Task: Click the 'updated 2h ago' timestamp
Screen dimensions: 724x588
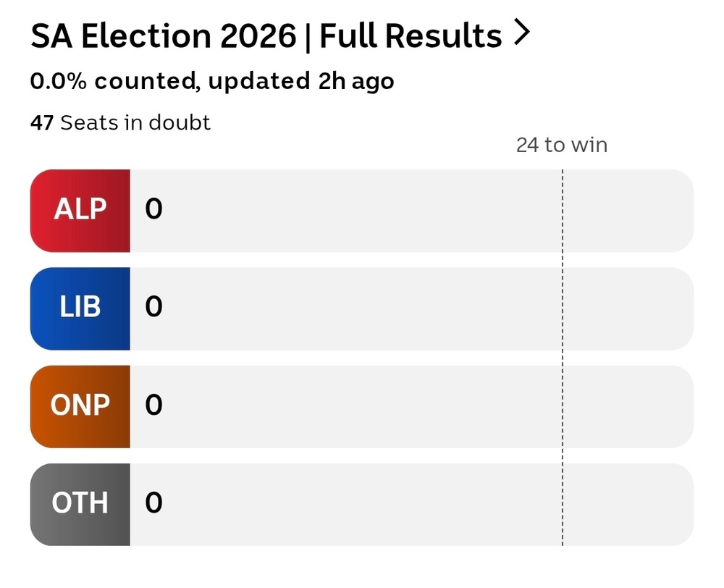Action: pyautogui.click(x=300, y=81)
